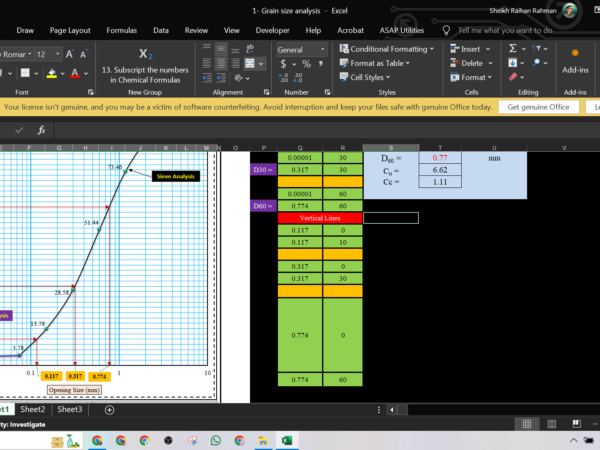This screenshot has height=450, width=600.
Task: Apply Accounting Number Format dollar icon
Action: click(x=284, y=64)
